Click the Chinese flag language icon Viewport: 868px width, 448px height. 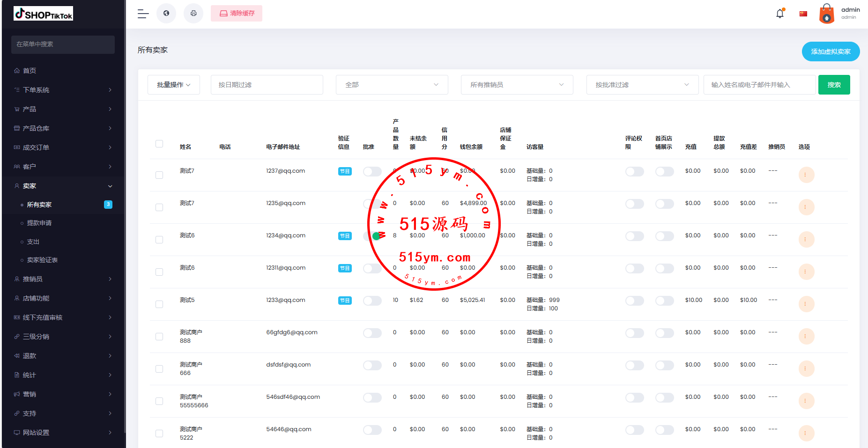pyautogui.click(x=803, y=14)
